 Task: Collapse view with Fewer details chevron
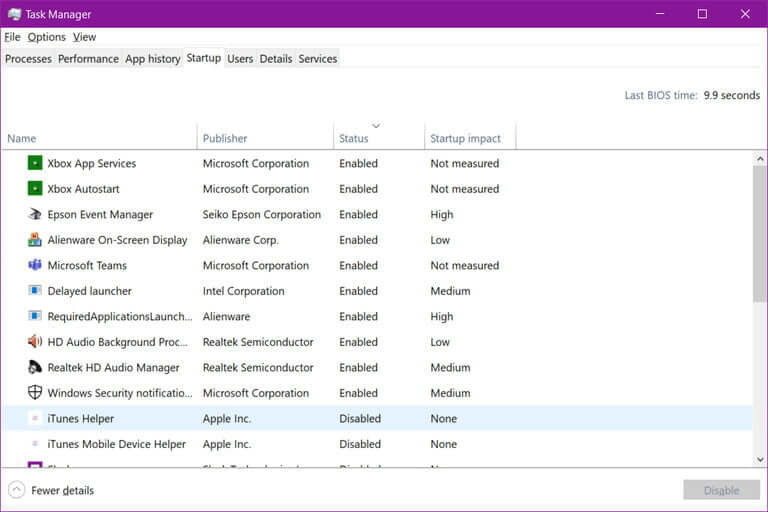pos(17,489)
